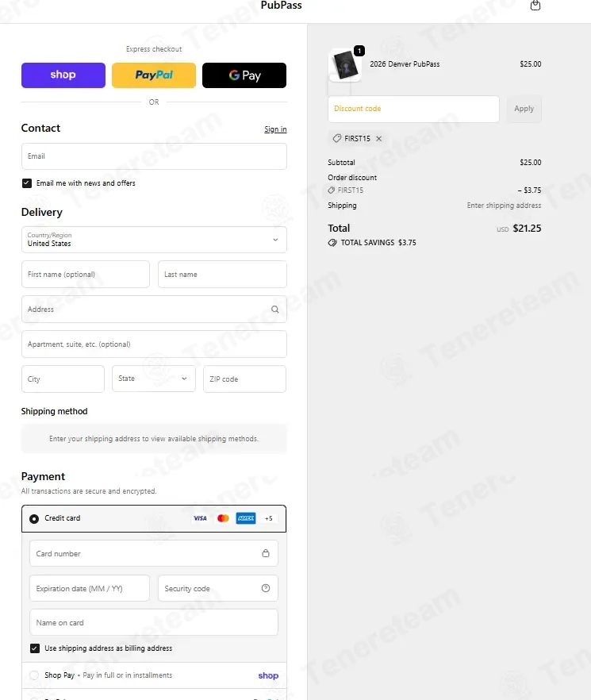Expand the State dropdown
Viewport: 591px width, 700px height.
pos(154,379)
